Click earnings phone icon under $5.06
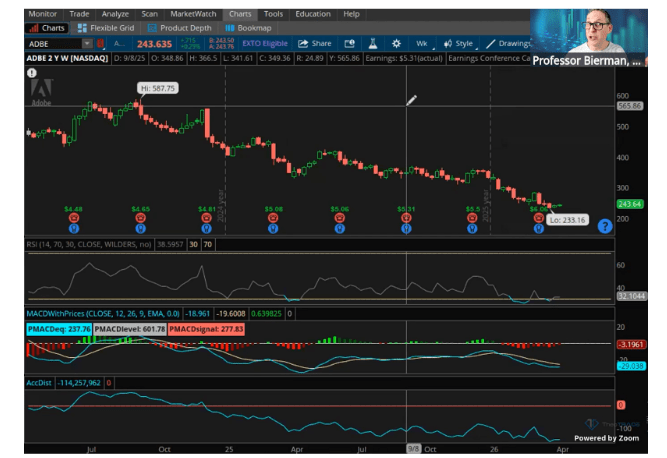Screen dimensions: 667x458 [339, 218]
